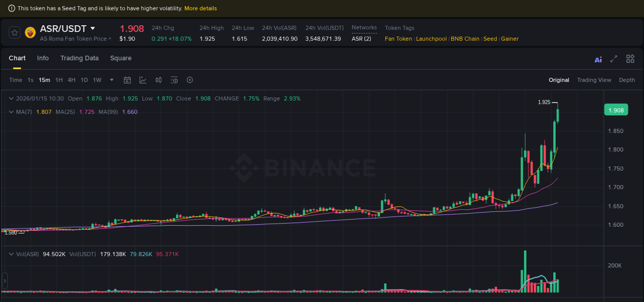Expand the chart to fullscreen
Viewport: 644px width, 302px height.
pos(613,59)
